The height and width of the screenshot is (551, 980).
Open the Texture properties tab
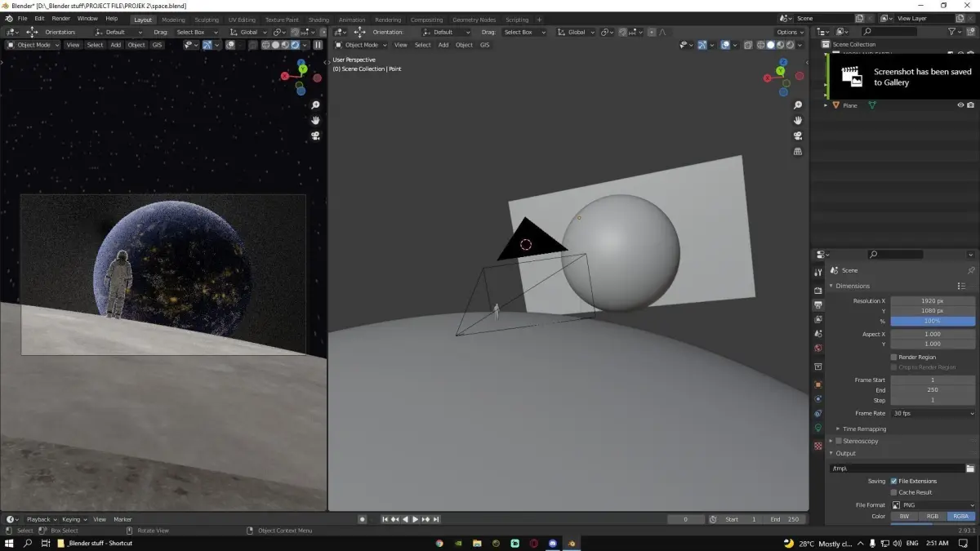pyautogui.click(x=818, y=446)
